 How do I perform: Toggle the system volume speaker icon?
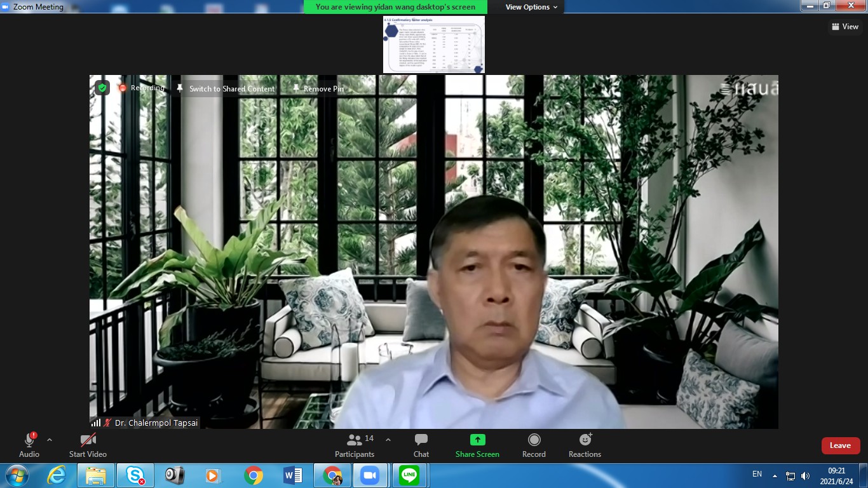click(806, 475)
